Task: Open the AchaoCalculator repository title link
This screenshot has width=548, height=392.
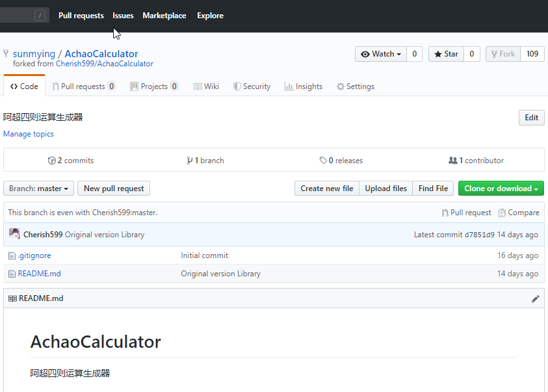Action: [x=101, y=54]
